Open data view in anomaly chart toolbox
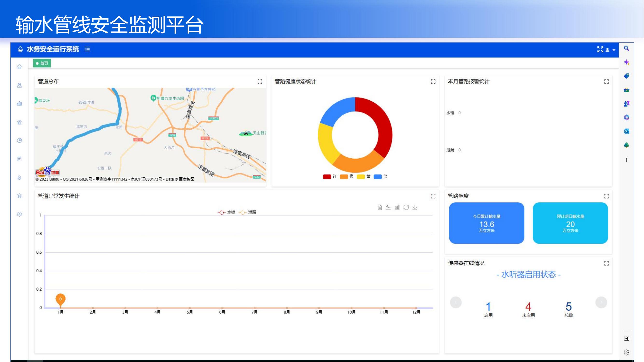This screenshot has height=362, width=644. (380, 207)
